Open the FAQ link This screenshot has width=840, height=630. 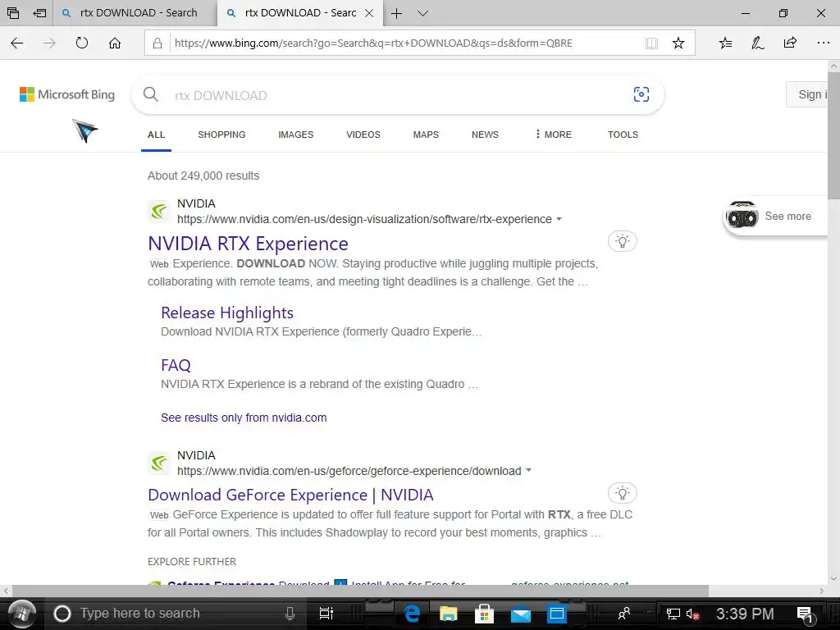176,365
